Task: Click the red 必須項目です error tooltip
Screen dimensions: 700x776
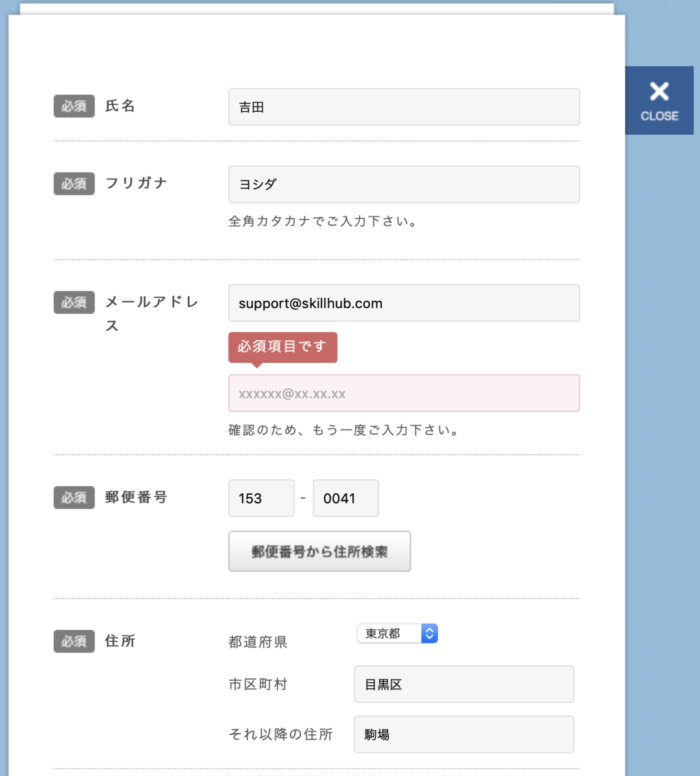Action: [x=283, y=347]
